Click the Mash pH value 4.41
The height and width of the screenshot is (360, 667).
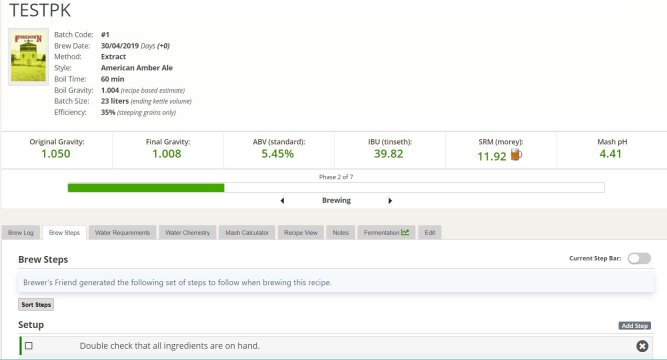click(610, 154)
